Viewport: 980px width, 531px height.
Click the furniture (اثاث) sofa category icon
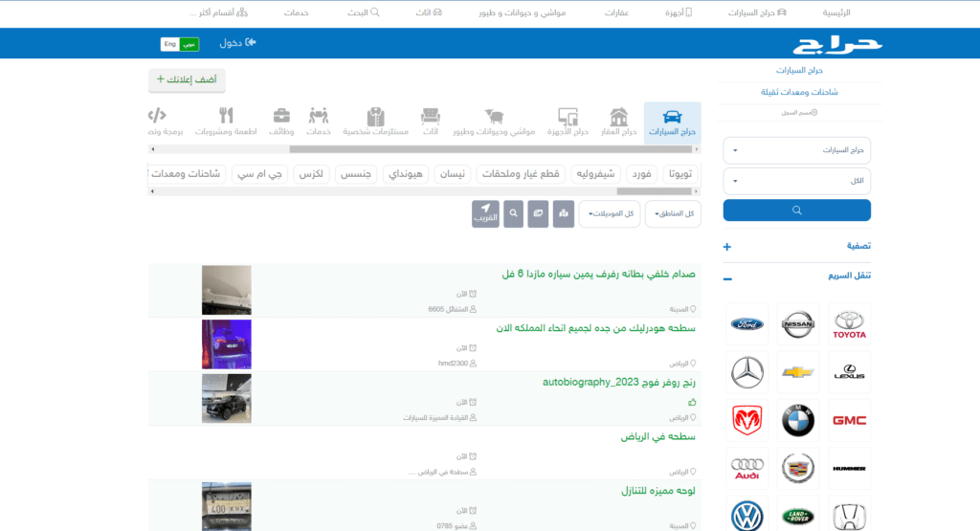pos(431,122)
